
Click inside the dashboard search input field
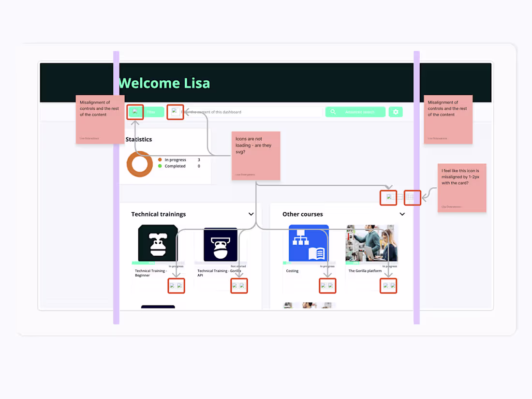[242, 112]
